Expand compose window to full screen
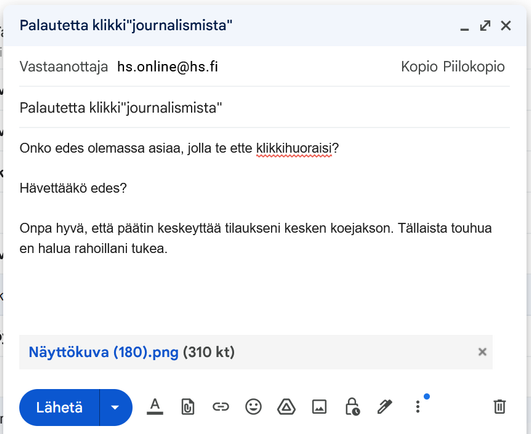 (x=485, y=26)
